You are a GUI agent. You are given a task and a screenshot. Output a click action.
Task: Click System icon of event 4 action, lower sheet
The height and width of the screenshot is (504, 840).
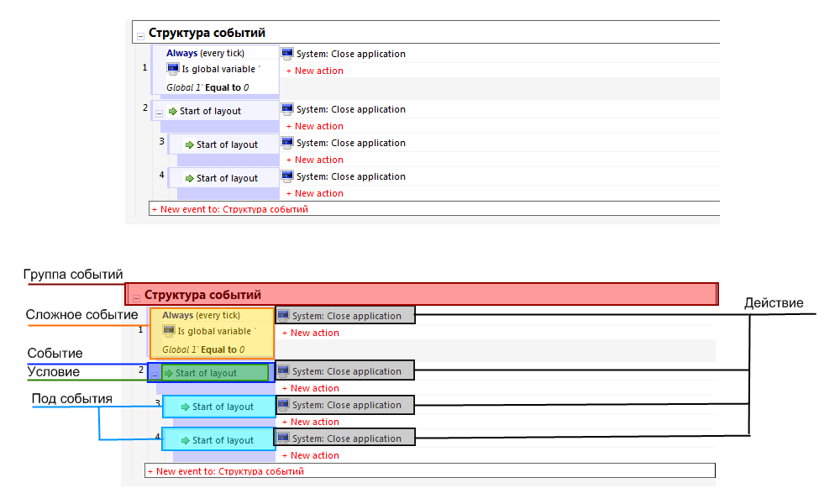[283, 438]
